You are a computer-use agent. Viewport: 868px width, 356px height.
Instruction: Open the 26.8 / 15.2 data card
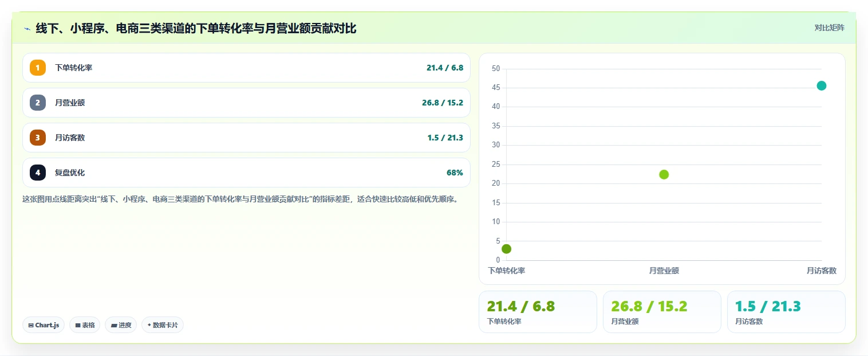click(662, 312)
